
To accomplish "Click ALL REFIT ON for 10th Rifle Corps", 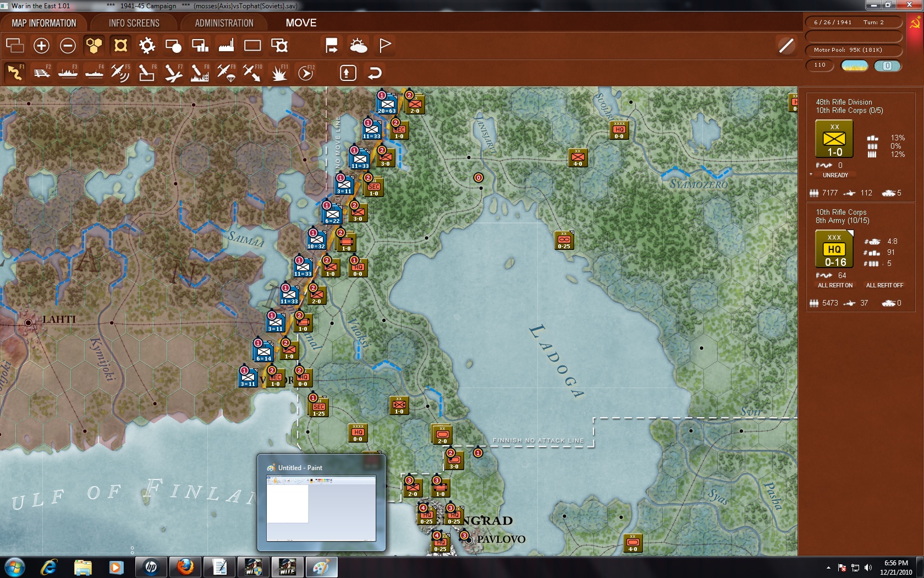I will 835,285.
